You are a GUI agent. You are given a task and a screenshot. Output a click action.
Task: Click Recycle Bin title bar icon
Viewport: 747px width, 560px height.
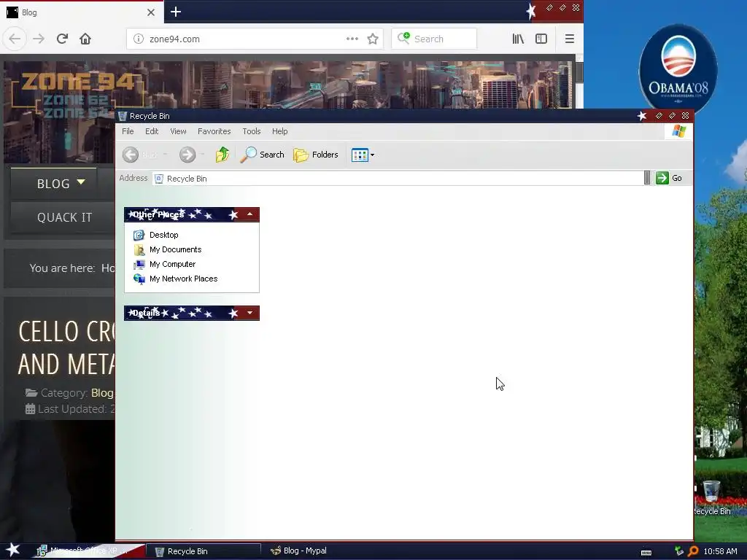pos(123,116)
